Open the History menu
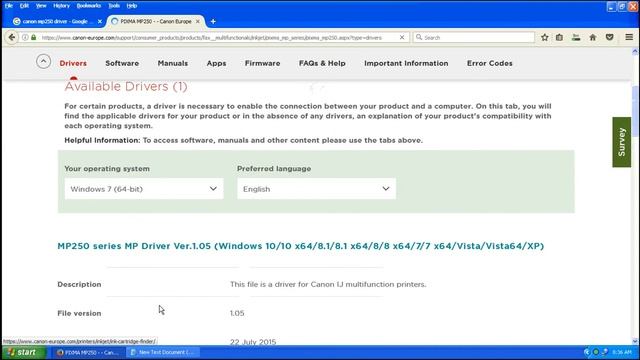The width and height of the screenshot is (640, 360). pyautogui.click(x=61, y=6)
